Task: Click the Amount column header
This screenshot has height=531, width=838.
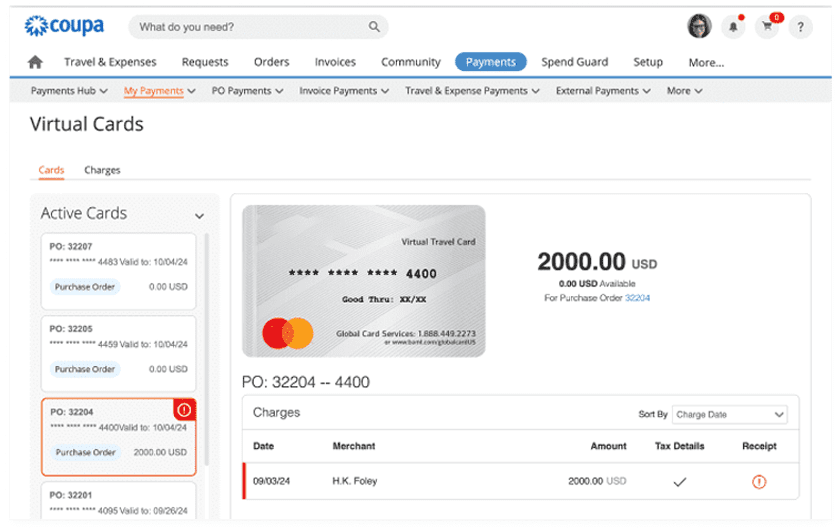Action: (x=608, y=446)
